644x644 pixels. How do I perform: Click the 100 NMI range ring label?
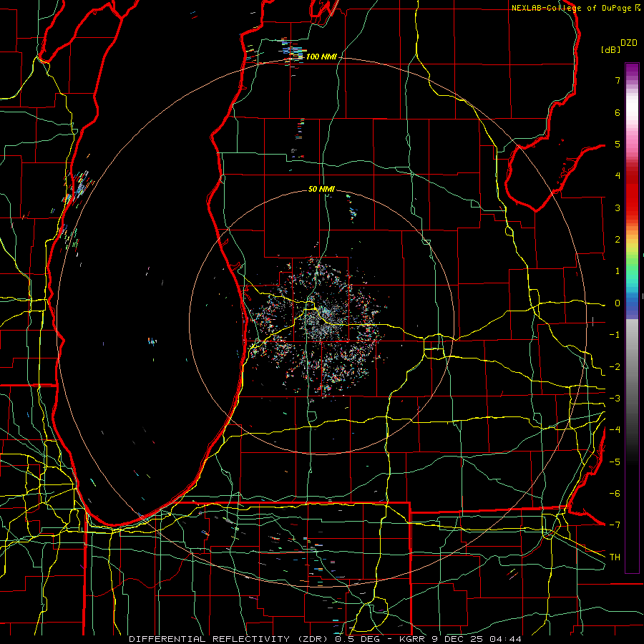click(321, 57)
